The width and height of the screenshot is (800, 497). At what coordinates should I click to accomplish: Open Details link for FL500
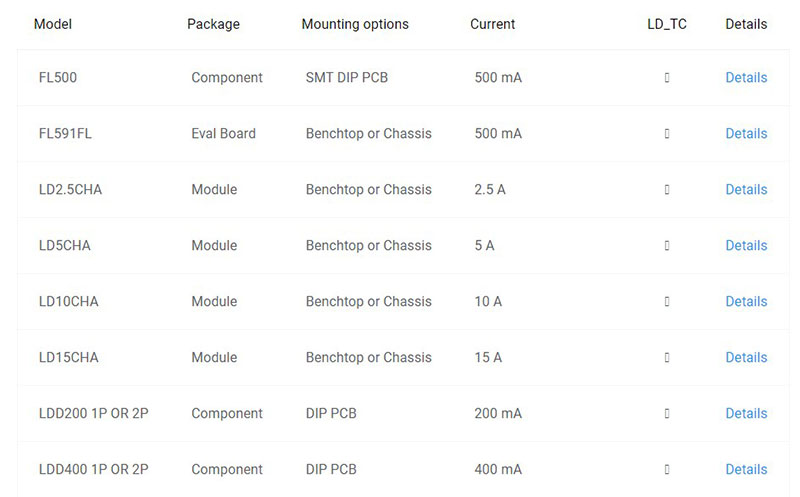(x=746, y=78)
